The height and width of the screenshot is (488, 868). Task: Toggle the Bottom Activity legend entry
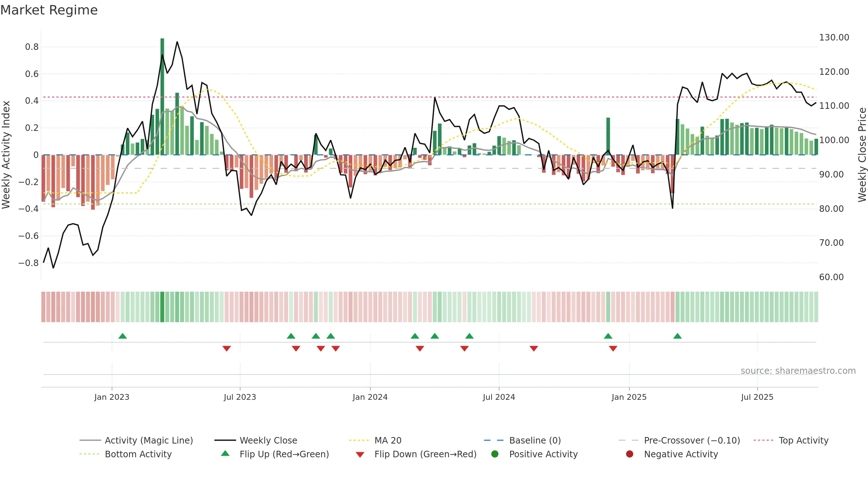125,454
